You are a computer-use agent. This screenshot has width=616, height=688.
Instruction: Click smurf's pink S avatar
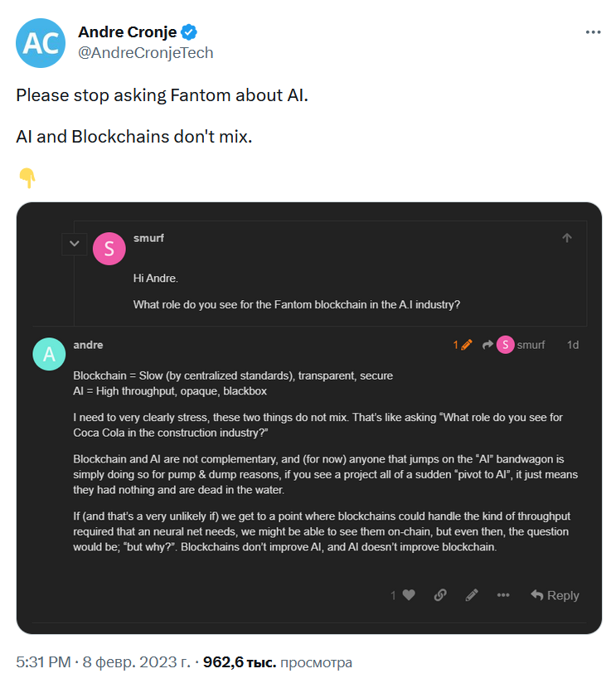click(109, 249)
